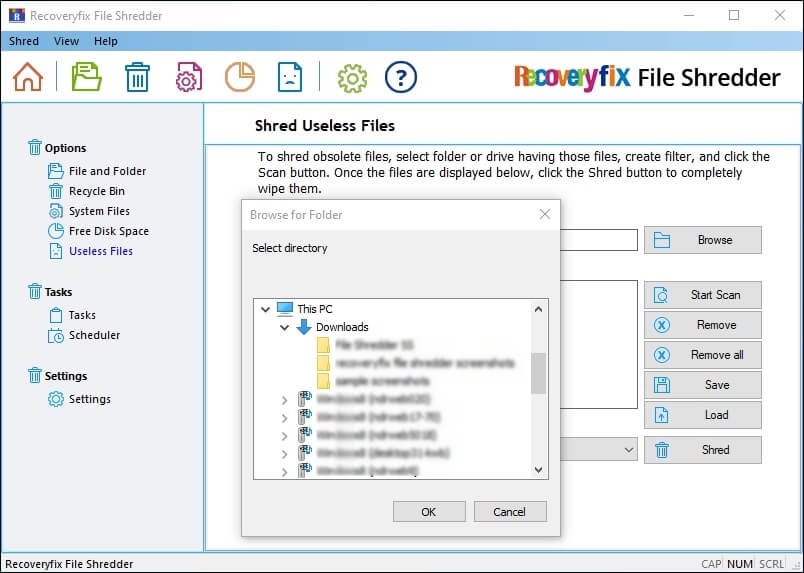Click the Load button
Viewport: 804px width, 573px height.
pos(703,415)
